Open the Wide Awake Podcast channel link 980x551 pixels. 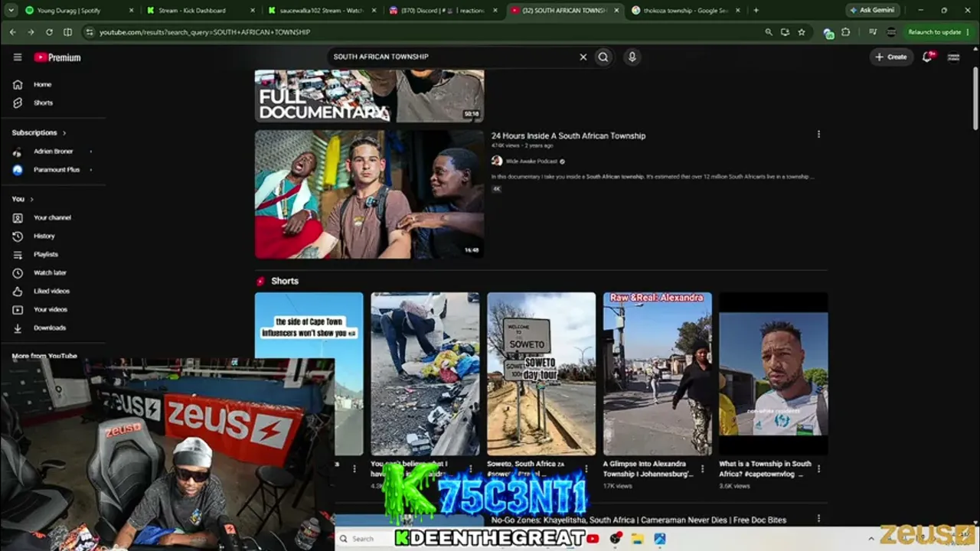click(533, 161)
